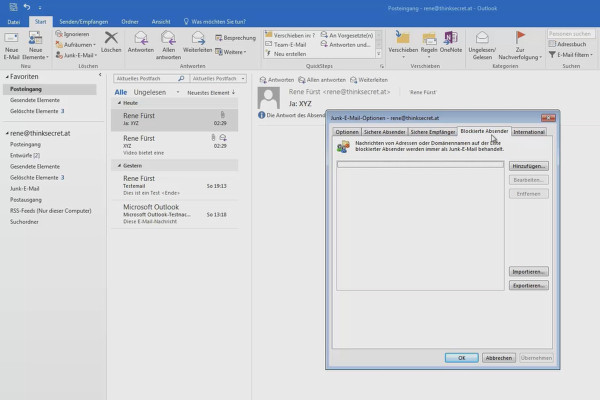Open the Entwürfe [2] folder
Screen dimensions: 600x400
point(25,155)
